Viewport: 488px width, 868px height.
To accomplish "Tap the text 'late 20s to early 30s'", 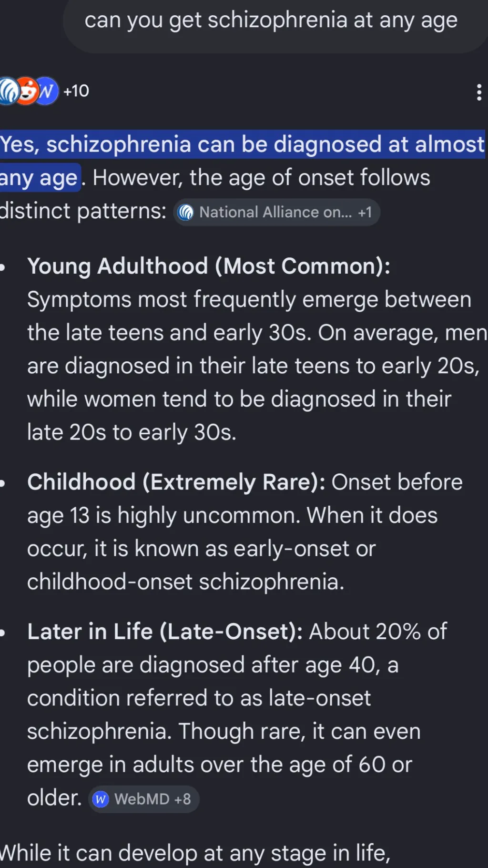I will pyautogui.click(x=132, y=433).
